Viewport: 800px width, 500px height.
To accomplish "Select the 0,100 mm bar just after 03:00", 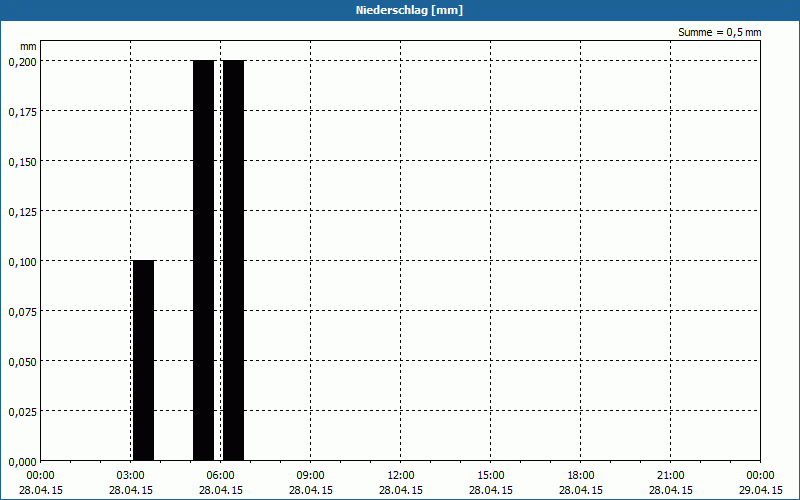I will pos(143,361).
